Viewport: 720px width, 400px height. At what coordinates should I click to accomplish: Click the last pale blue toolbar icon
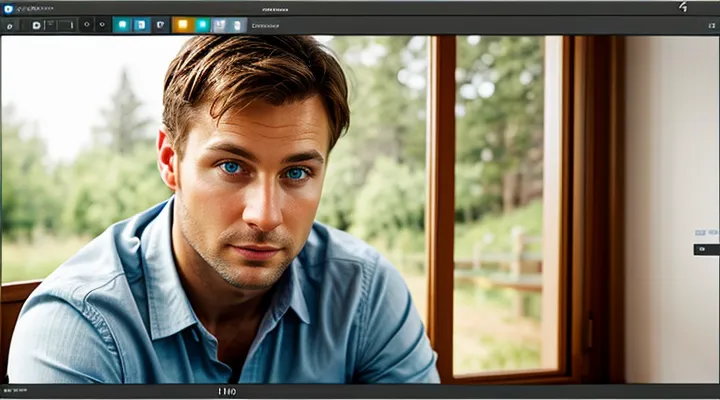pyautogui.click(x=237, y=25)
